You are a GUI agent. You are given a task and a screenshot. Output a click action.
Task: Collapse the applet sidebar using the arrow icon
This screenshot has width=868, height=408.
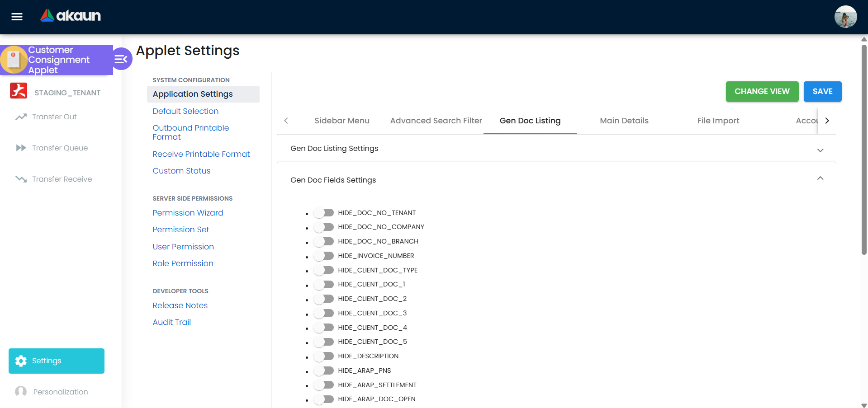tap(121, 59)
